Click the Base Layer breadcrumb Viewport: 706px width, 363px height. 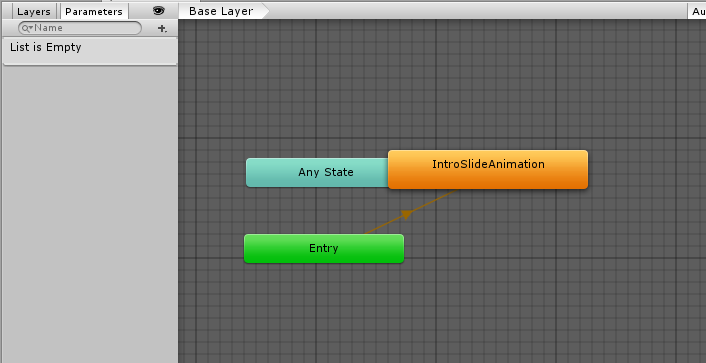click(221, 11)
